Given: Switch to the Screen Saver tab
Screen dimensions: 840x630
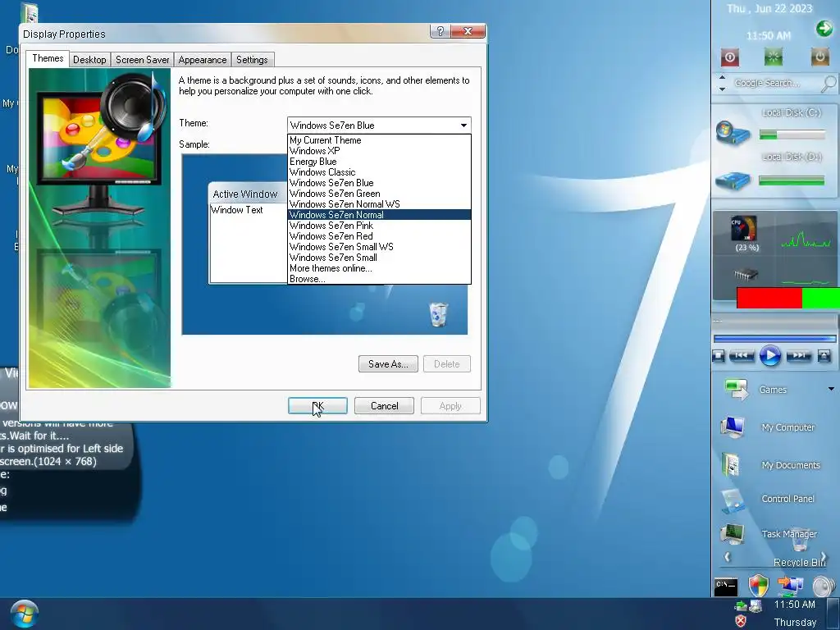Looking at the screenshot, I should [142, 59].
